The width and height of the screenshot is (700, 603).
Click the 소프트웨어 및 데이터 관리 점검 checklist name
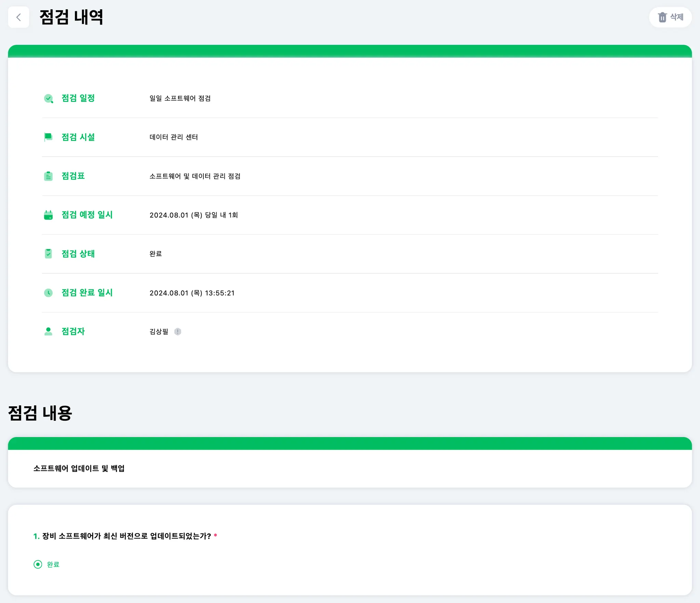195,176
